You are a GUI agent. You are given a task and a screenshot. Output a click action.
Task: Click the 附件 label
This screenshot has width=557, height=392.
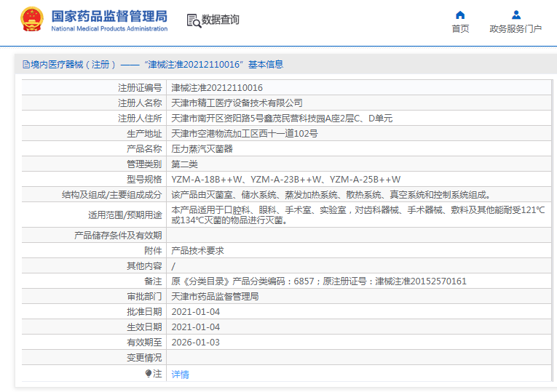(153, 250)
